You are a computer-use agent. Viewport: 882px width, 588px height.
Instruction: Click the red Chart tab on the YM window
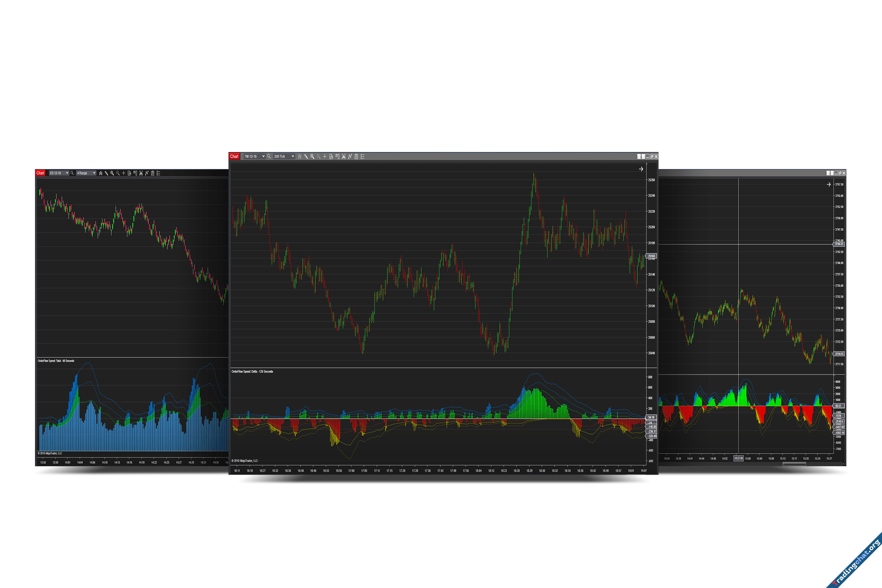pos(234,156)
